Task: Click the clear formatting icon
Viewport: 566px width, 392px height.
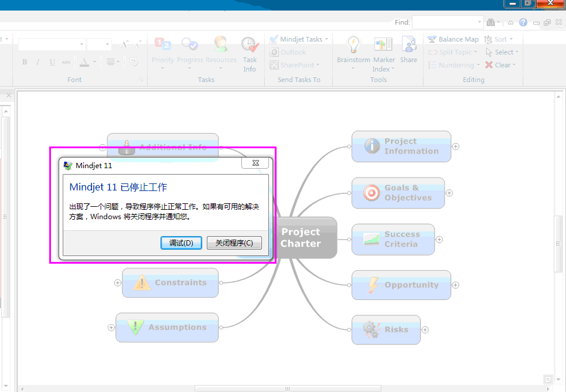Action: click(x=134, y=62)
